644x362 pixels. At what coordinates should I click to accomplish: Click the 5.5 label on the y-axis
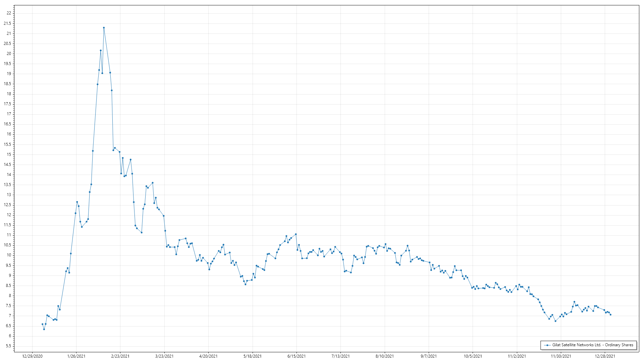(8, 346)
